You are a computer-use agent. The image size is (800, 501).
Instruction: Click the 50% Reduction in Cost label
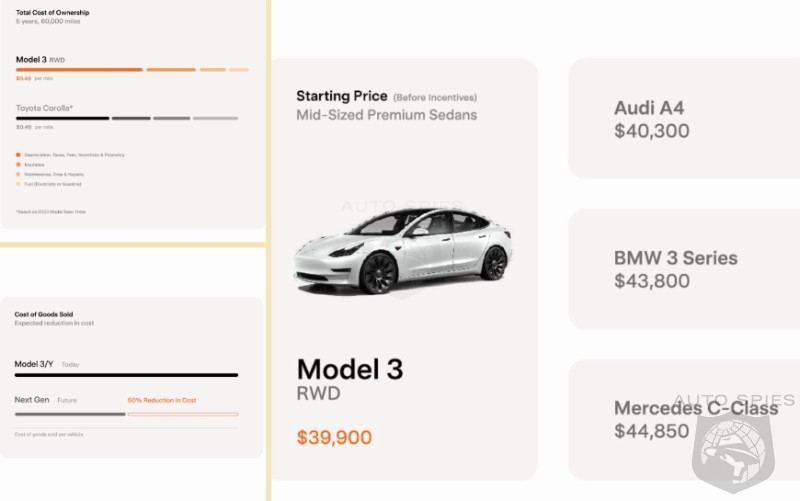click(x=162, y=400)
